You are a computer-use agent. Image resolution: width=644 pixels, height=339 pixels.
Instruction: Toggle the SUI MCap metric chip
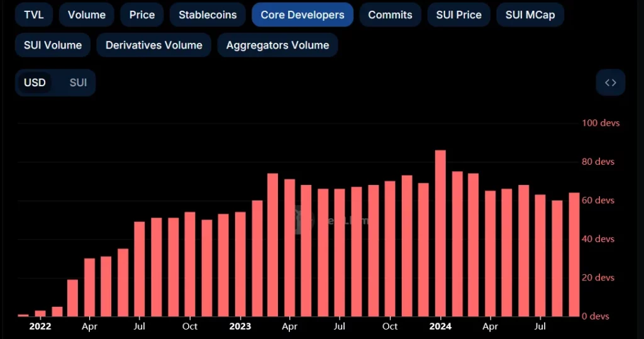click(x=530, y=15)
